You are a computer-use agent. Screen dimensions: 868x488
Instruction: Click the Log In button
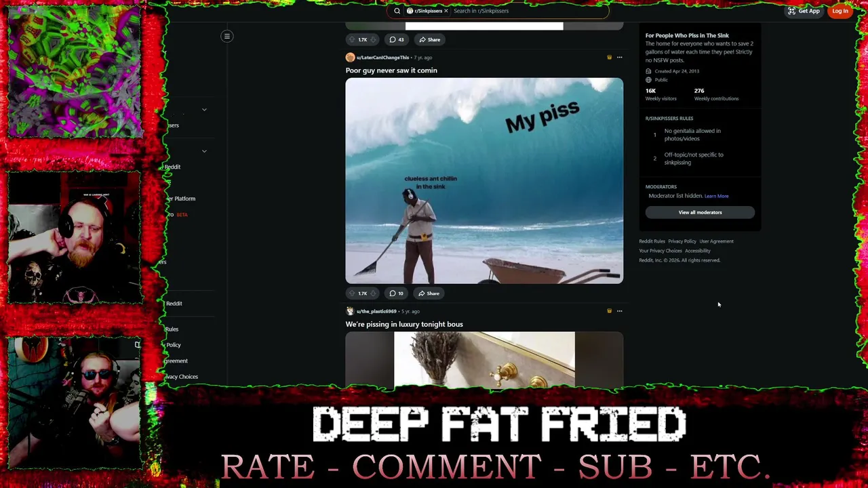840,11
